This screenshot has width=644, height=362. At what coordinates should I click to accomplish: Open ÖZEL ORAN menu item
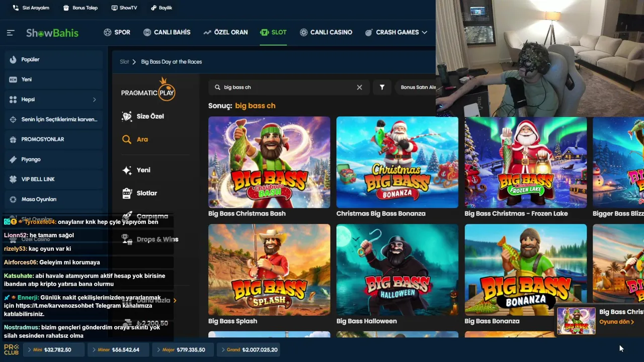tap(225, 32)
